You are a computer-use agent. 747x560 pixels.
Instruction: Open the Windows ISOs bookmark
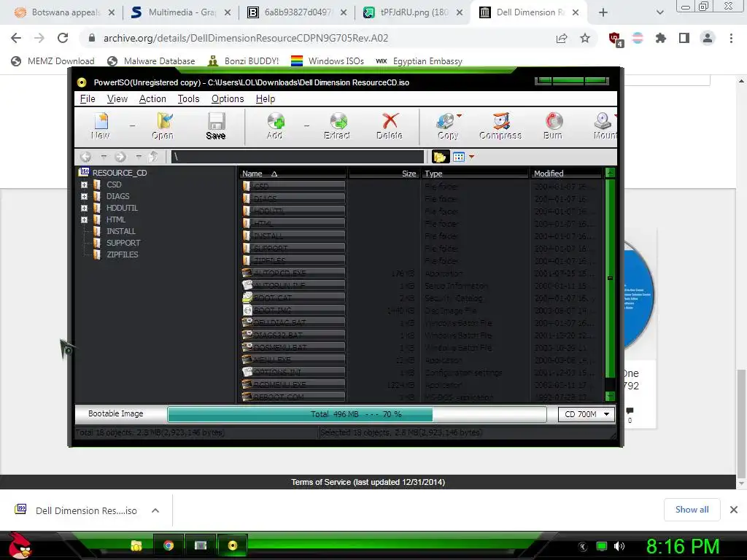coord(328,61)
